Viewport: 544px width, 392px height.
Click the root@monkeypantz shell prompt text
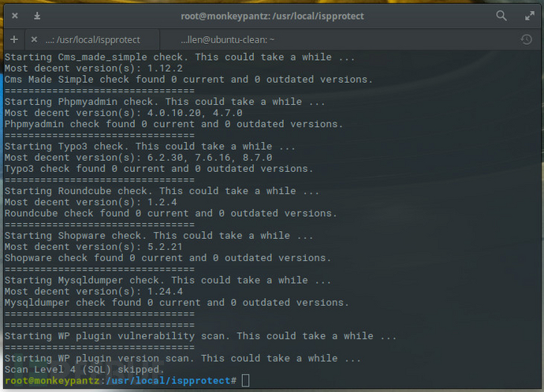click(121, 381)
